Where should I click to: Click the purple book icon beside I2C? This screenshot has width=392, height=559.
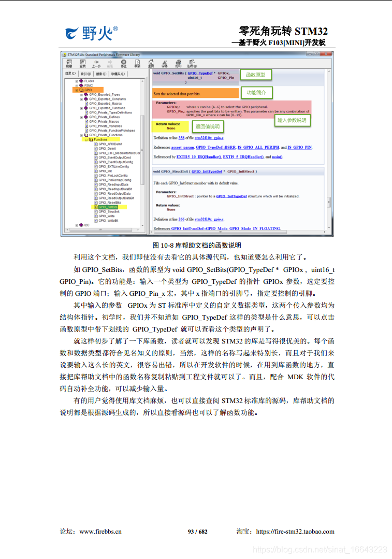81,225
